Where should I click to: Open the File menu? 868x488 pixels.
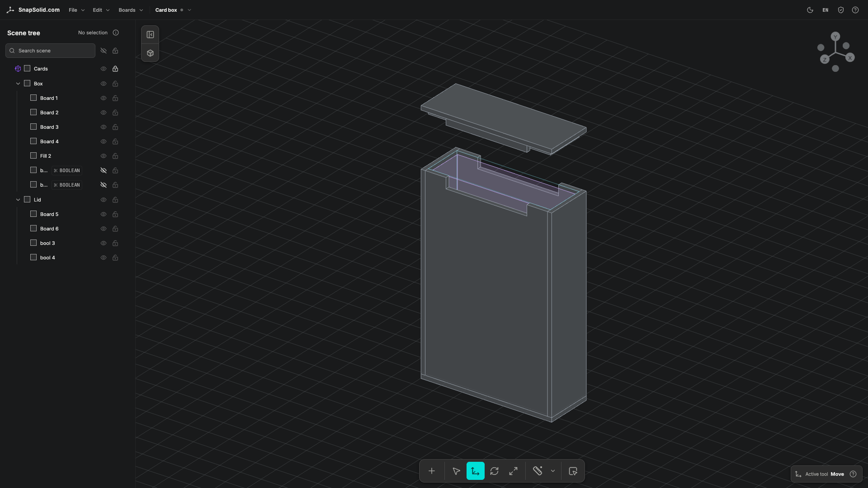click(x=76, y=10)
